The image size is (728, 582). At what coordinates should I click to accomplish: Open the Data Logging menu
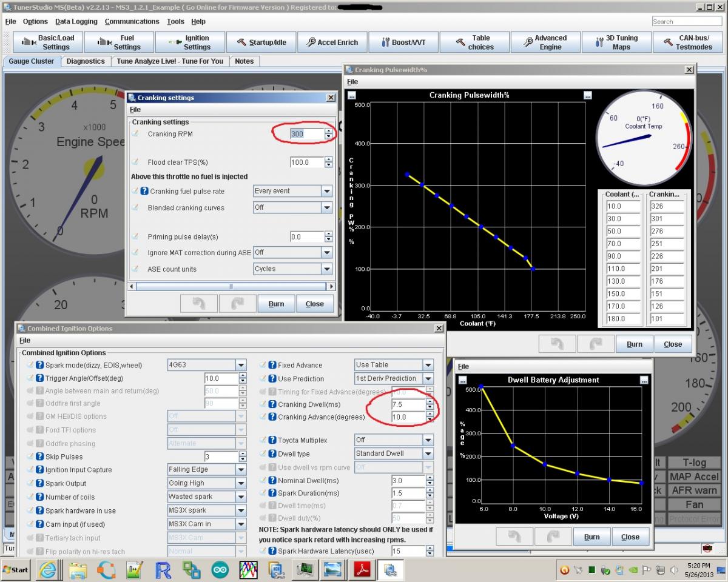coord(76,21)
